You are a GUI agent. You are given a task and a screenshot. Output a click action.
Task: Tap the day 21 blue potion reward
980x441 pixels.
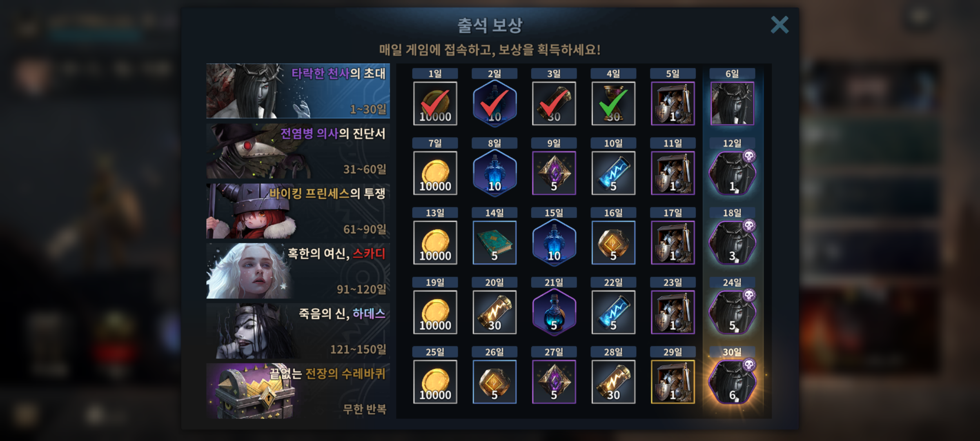[x=554, y=312]
